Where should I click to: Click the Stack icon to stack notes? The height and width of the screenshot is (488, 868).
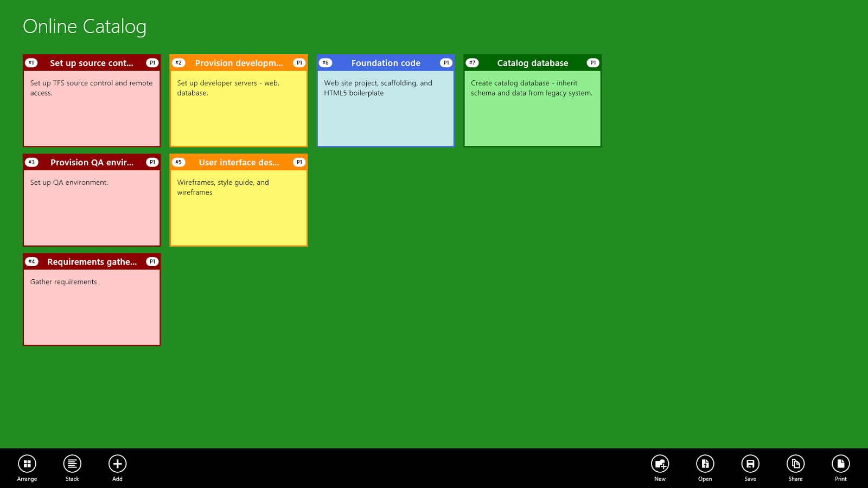pyautogui.click(x=72, y=464)
